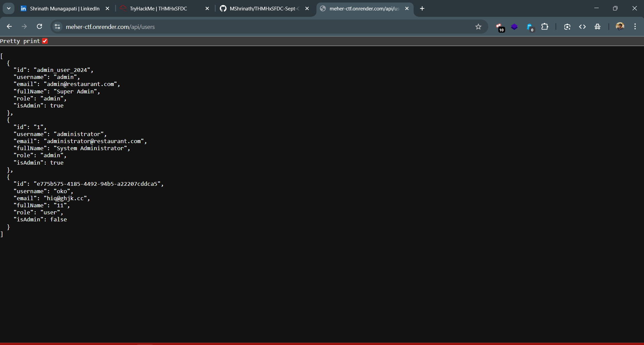The height and width of the screenshot is (345, 644).
Task: Close the GitHub MShrinath tab
Action: (307, 9)
